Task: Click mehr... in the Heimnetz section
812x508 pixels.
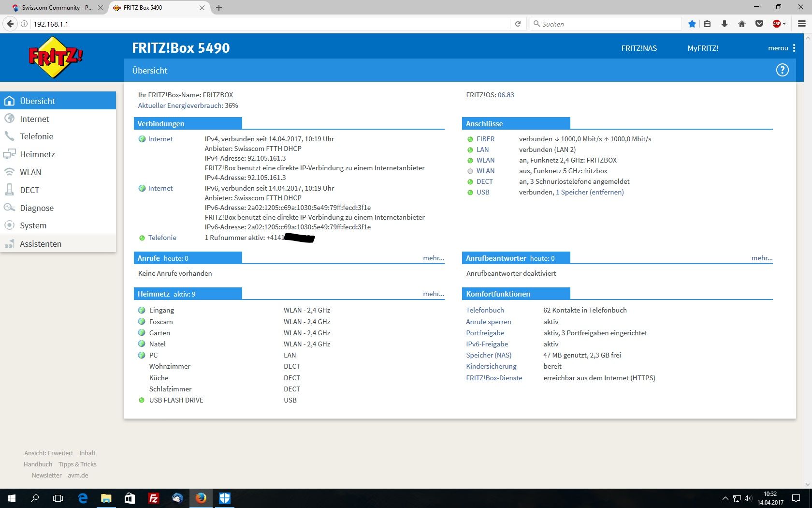Action: click(434, 294)
